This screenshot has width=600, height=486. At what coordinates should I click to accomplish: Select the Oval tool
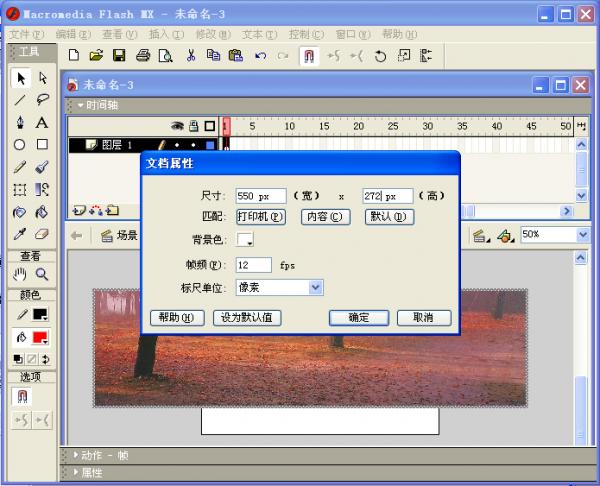point(20,145)
